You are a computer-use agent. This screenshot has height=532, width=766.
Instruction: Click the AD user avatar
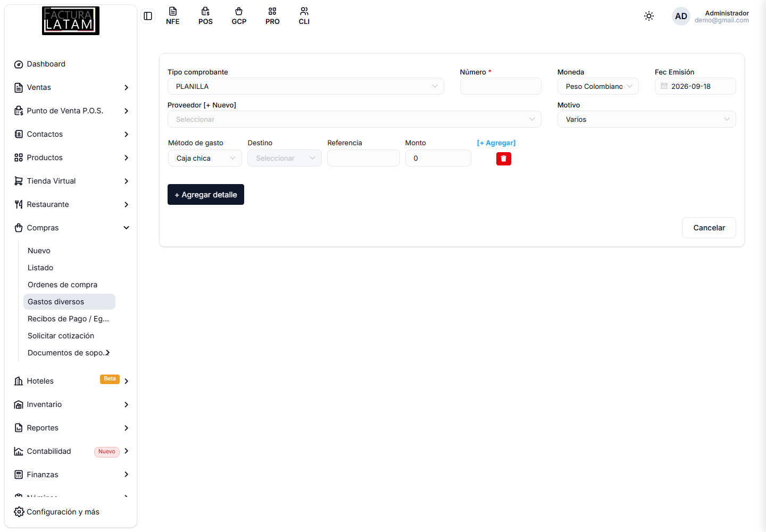click(681, 16)
